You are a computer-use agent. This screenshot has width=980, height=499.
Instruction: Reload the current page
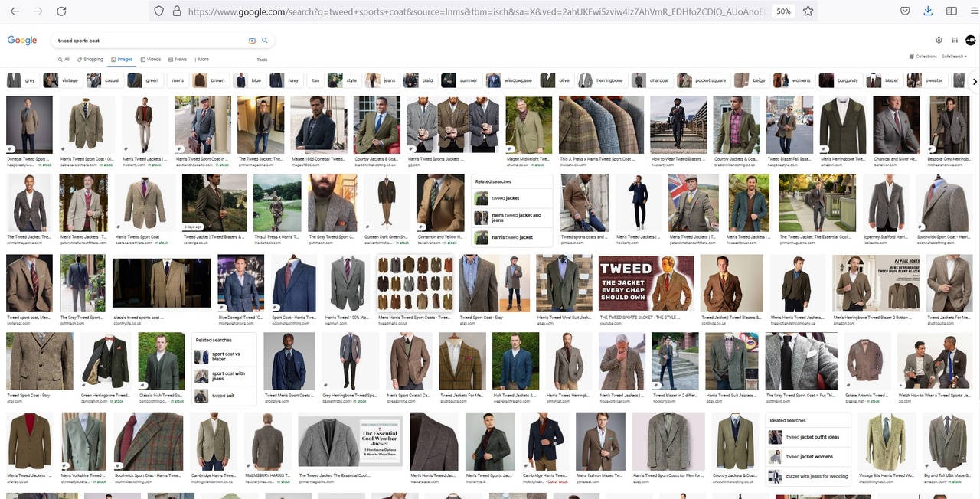(x=61, y=11)
